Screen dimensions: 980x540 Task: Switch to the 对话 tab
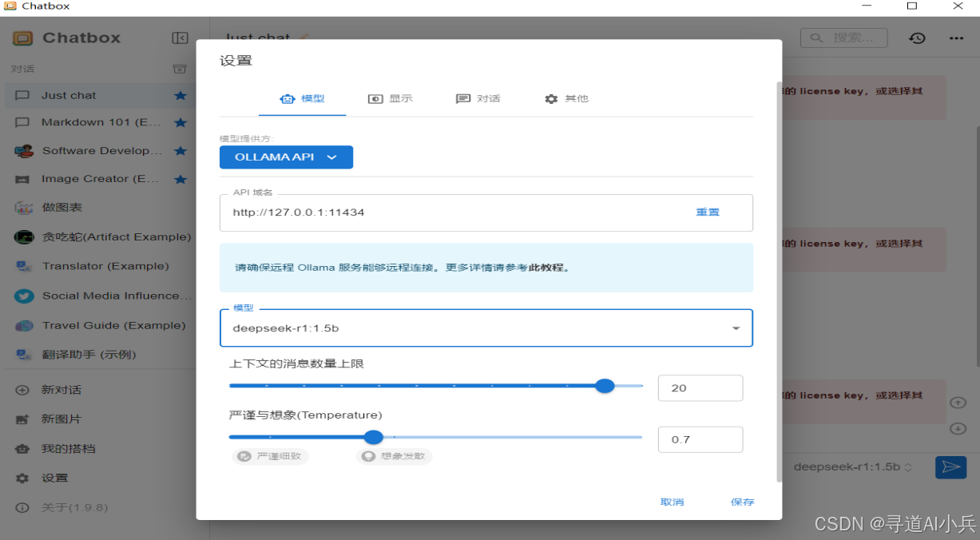pyautogui.click(x=478, y=98)
